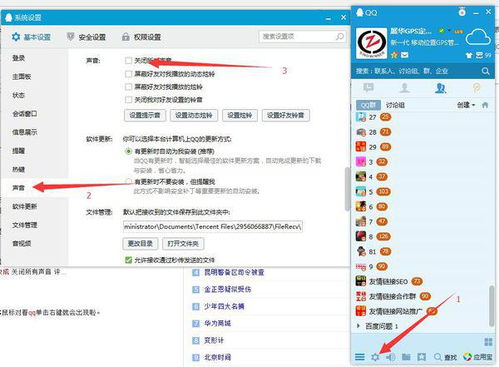Open the app grid icon in QQ panel

(x=488, y=342)
